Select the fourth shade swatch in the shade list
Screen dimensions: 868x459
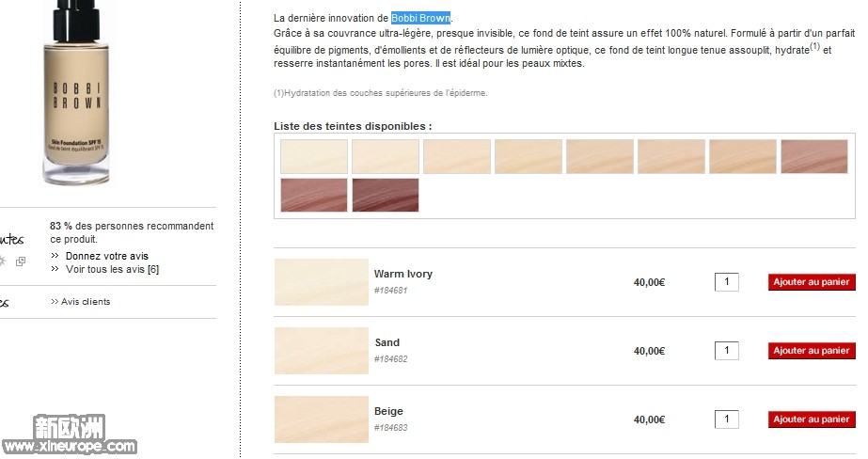click(529, 157)
